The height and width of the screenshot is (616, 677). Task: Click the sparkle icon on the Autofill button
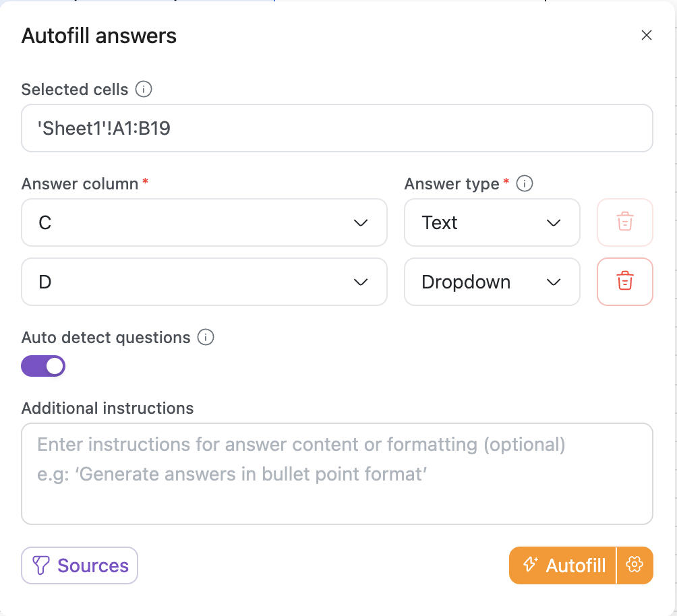531,565
